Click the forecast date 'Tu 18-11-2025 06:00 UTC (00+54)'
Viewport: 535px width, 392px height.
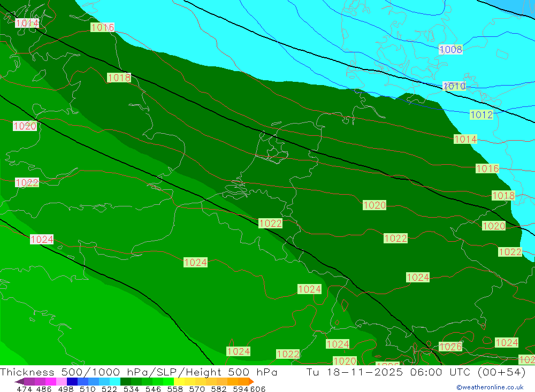click(416, 372)
